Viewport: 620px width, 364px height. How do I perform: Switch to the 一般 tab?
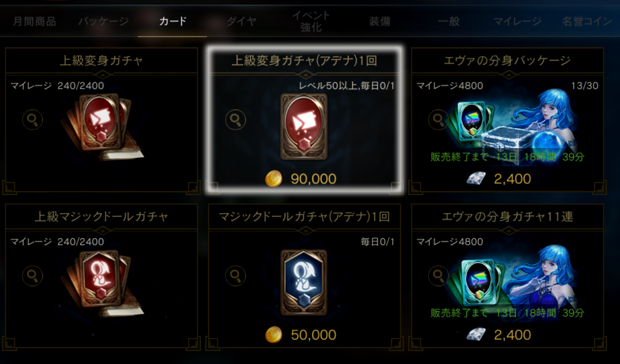point(449,21)
